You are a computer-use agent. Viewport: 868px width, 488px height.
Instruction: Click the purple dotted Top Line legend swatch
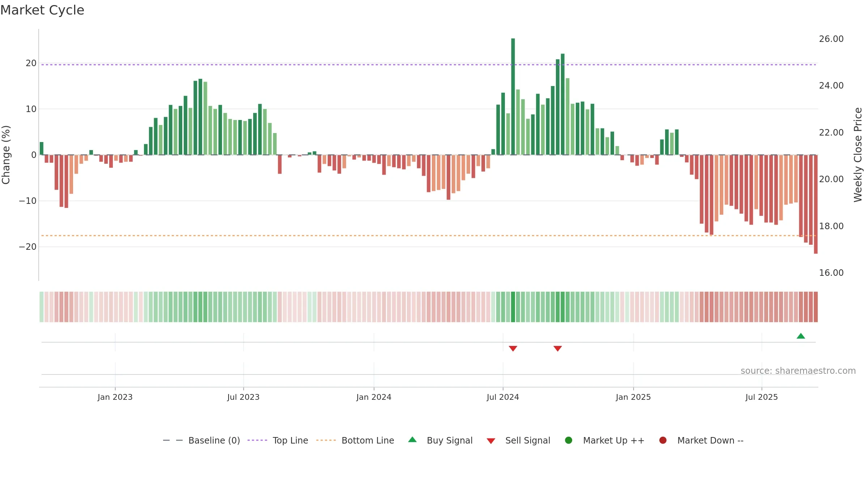coord(257,440)
